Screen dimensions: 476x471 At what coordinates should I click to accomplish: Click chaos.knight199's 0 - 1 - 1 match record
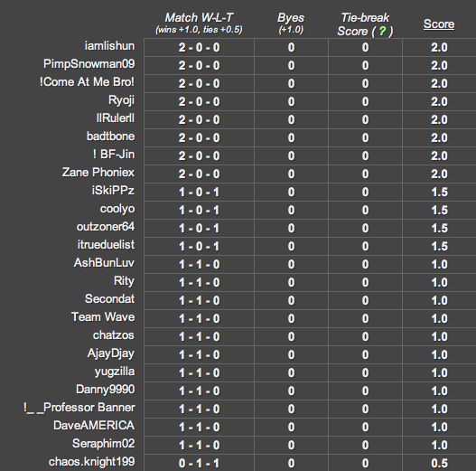tap(199, 464)
